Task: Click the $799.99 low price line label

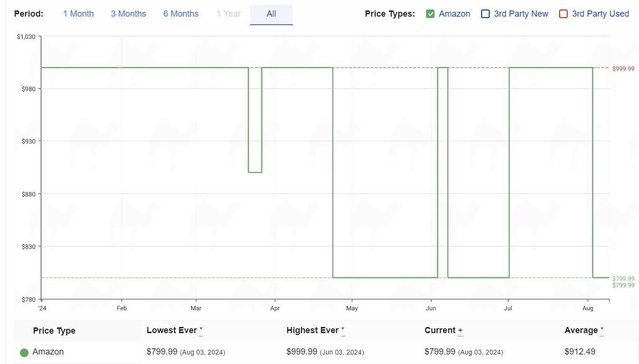Action: [623, 279]
